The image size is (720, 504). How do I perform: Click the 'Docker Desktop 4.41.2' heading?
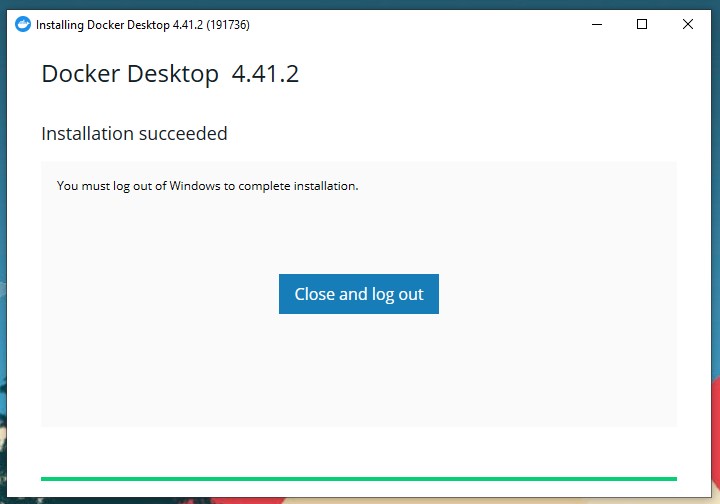pyautogui.click(x=170, y=74)
